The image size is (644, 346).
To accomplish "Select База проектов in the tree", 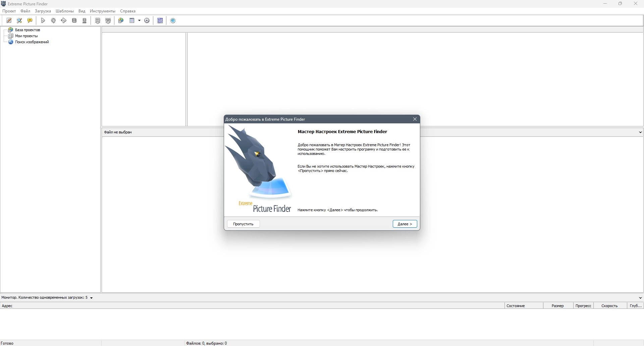I will pos(28,30).
